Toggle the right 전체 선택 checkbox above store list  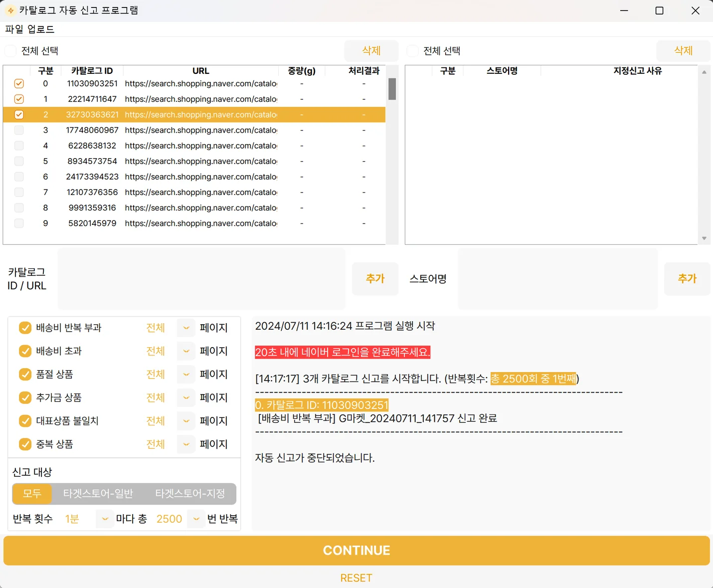click(x=412, y=51)
